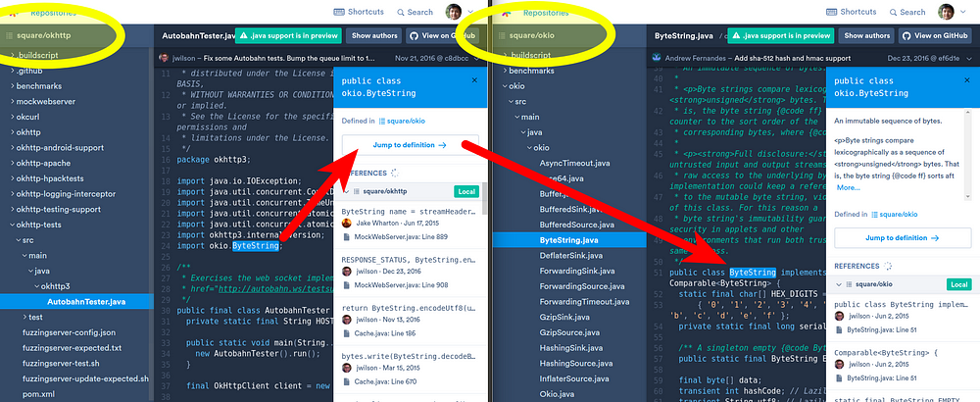The image size is (980, 402).
Task: Click highlighted ByteString in class declaration
Action: pos(753,273)
